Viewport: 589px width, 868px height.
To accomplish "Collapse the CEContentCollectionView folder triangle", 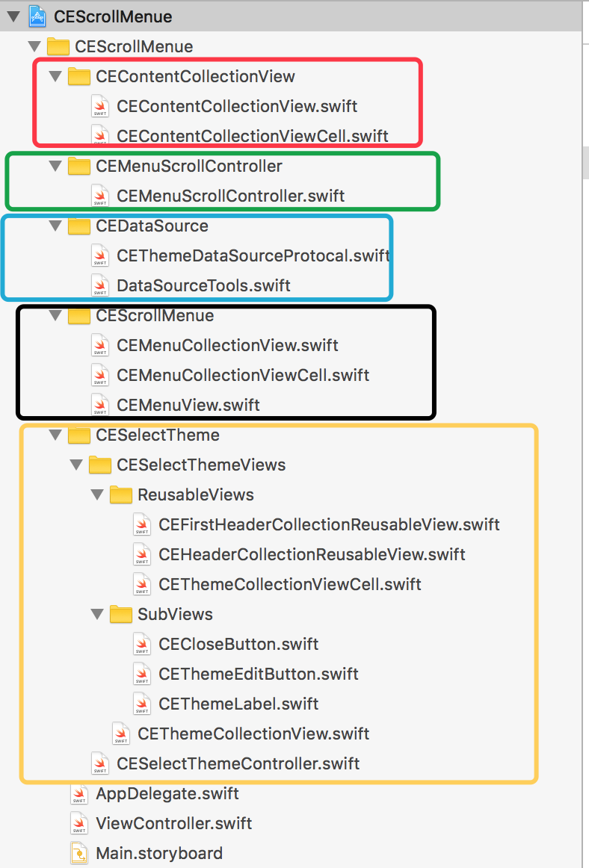I will [55, 76].
